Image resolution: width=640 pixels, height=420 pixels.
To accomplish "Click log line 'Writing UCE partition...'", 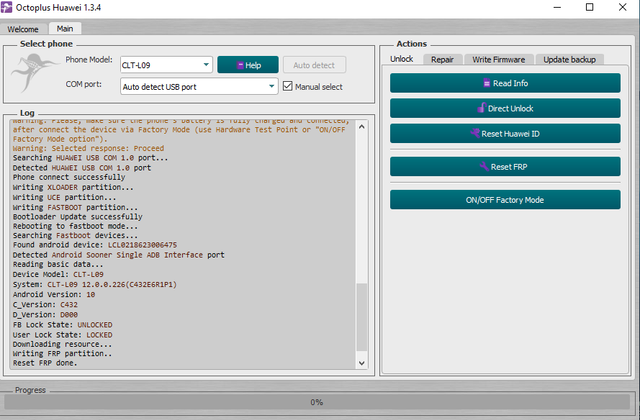I will click(x=64, y=197).
